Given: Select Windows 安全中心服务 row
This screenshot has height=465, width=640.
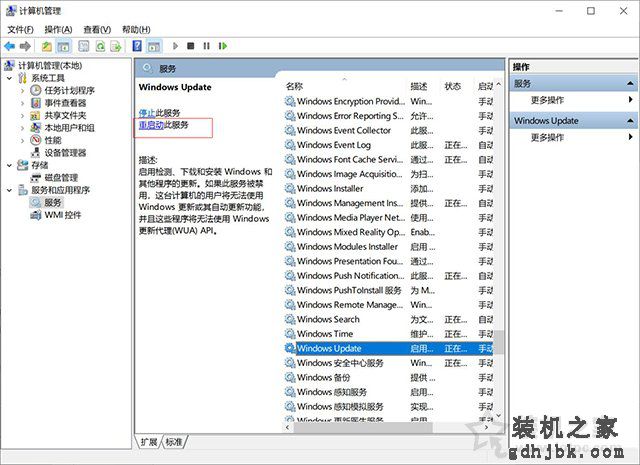Looking at the screenshot, I should point(389,363).
